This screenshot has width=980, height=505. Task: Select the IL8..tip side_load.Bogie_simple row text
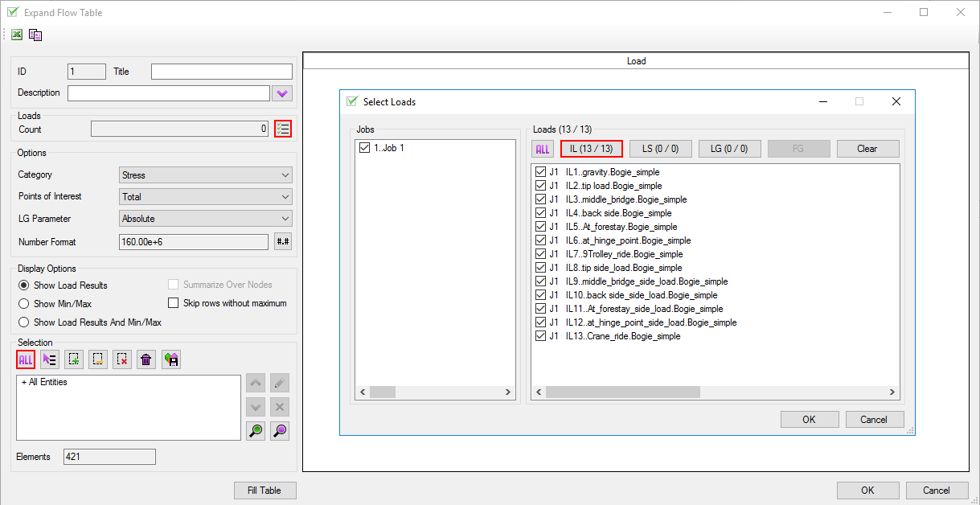point(624,268)
